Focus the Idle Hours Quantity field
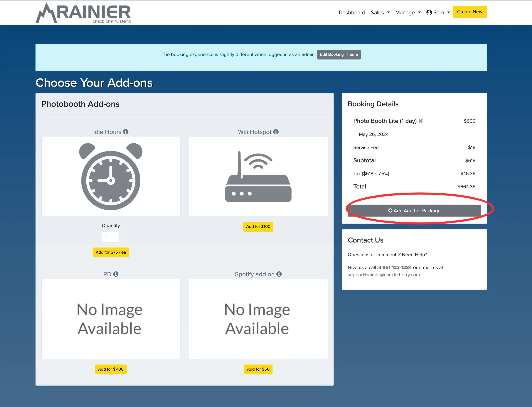This screenshot has height=407, width=532. tap(111, 237)
